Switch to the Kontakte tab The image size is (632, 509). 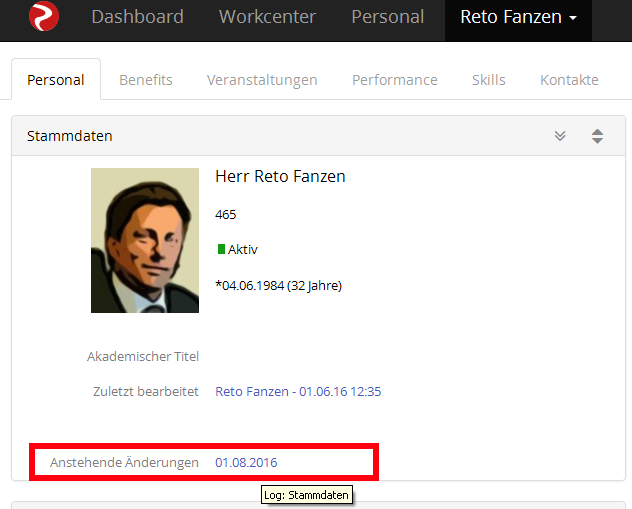pos(569,80)
